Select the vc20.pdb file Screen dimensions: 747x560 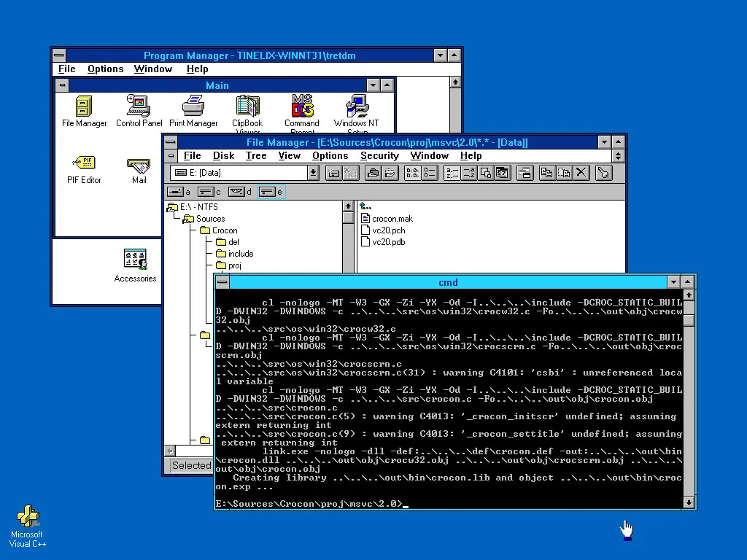pos(384,242)
